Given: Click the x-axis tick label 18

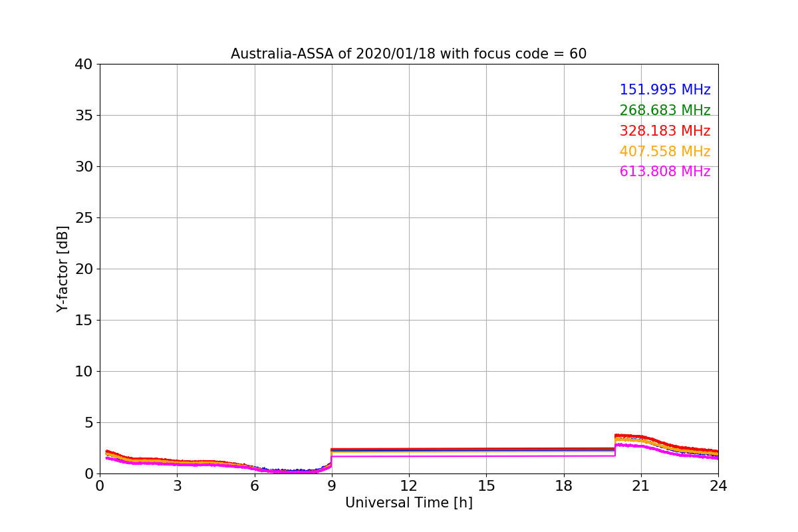Looking at the screenshot, I should pos(564,486).
